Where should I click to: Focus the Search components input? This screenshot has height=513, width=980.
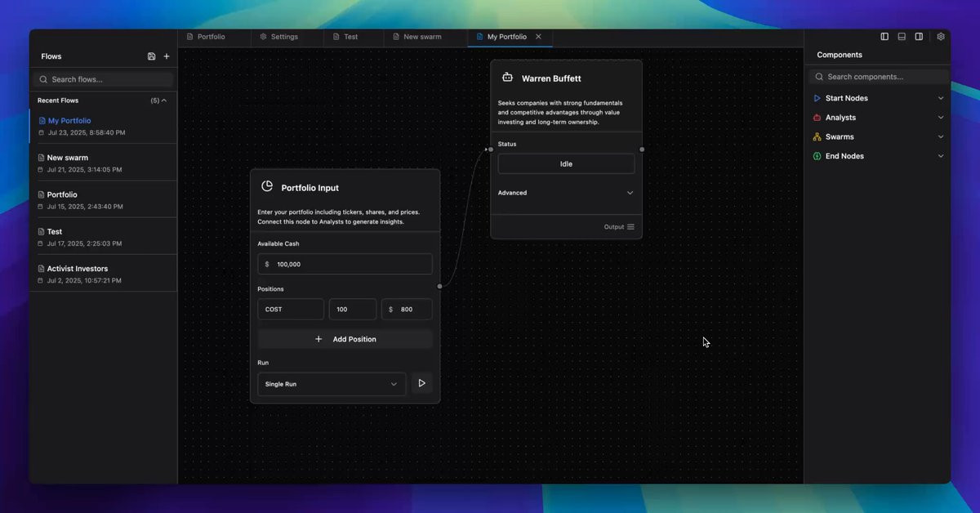coord(879,77)
